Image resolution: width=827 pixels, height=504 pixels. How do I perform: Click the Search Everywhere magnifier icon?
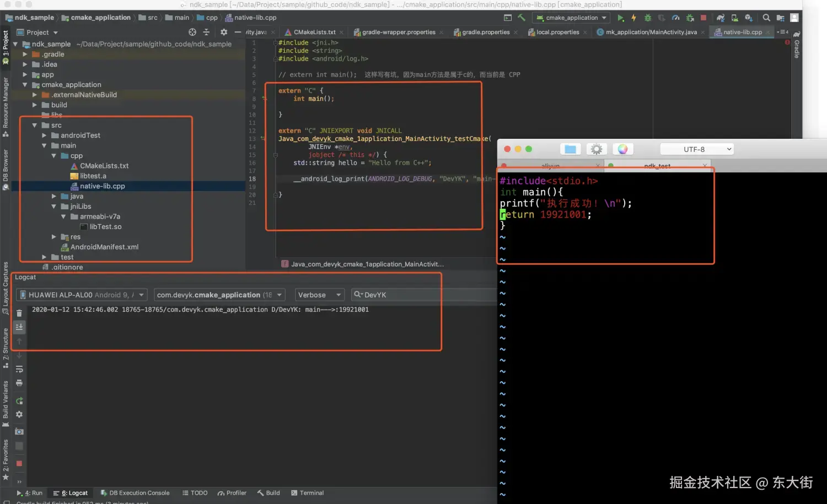pos(766,18)
